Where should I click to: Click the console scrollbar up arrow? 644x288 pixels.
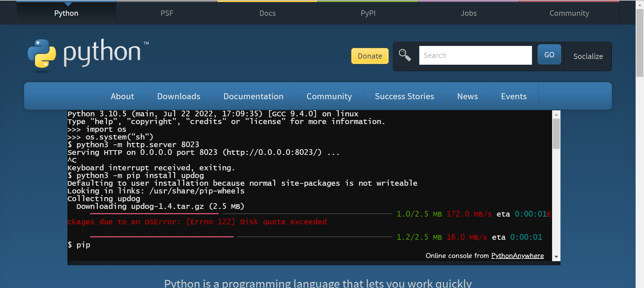(556, 115)
